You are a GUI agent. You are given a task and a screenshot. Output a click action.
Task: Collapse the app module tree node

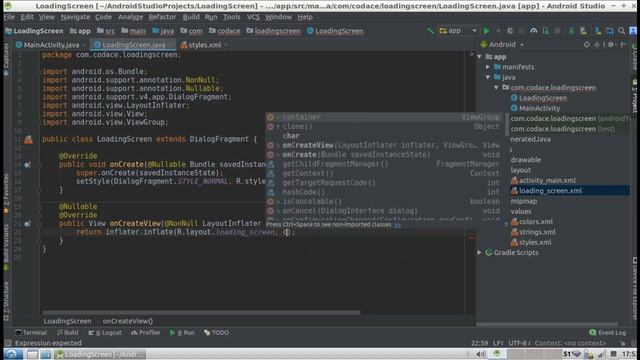(x=480, y=57)
